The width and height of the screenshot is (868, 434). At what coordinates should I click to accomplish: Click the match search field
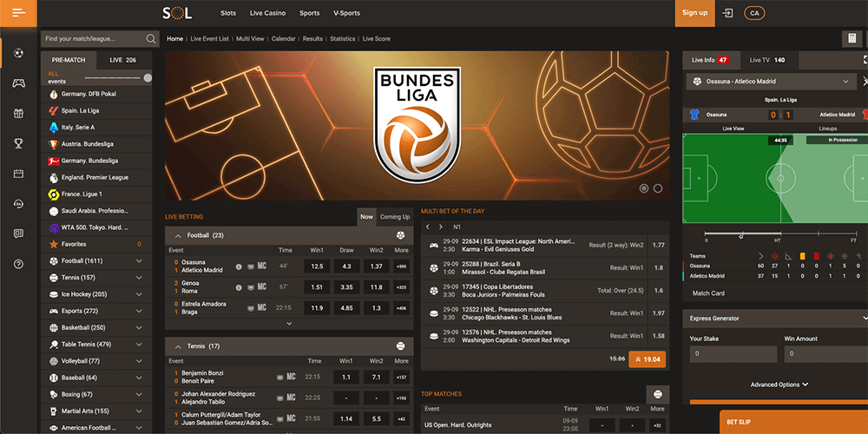tap(99, 39)
